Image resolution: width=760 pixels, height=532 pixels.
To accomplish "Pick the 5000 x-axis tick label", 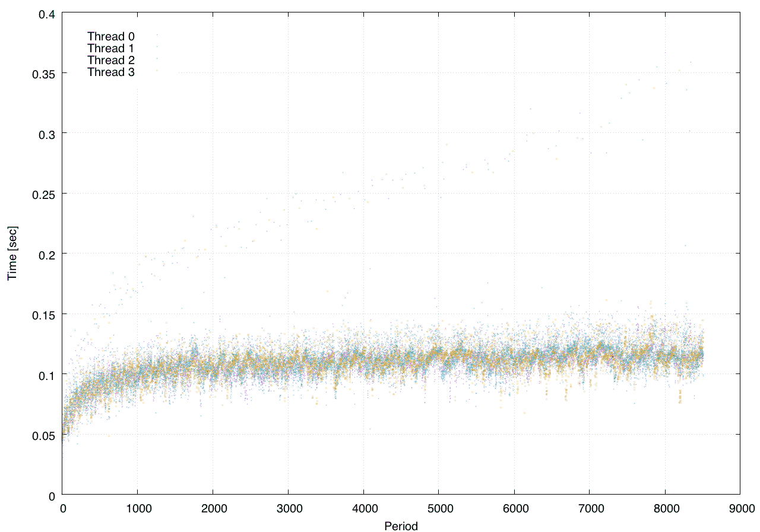I will pos(438,508).
